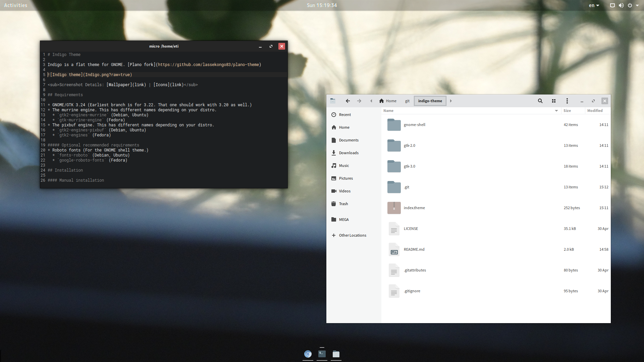The width and height of the screenshot is (644, 362).
Task: Open the en keyboard layout dropdown
Action: (x=594, y=5)
